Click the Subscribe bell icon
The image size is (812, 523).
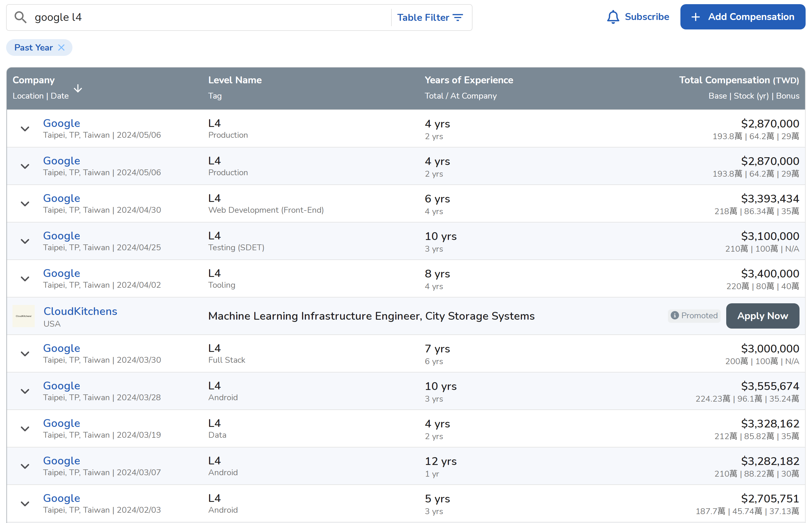pyautogui.click(x=613, y=17)
